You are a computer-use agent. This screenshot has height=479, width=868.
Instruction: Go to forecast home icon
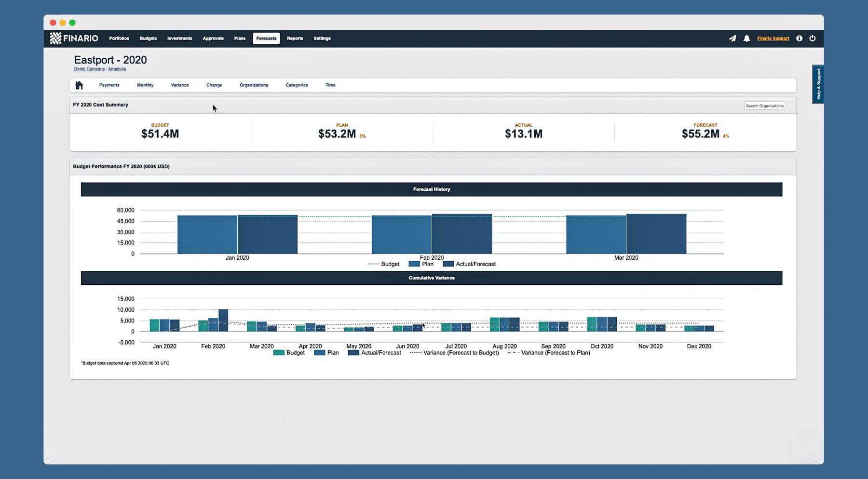click(79, 85)
